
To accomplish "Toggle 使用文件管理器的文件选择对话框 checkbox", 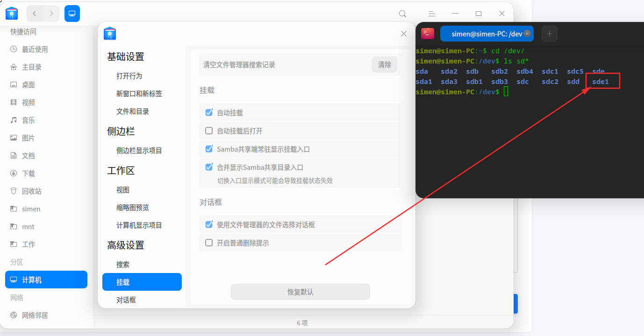I will pos(209,224).
